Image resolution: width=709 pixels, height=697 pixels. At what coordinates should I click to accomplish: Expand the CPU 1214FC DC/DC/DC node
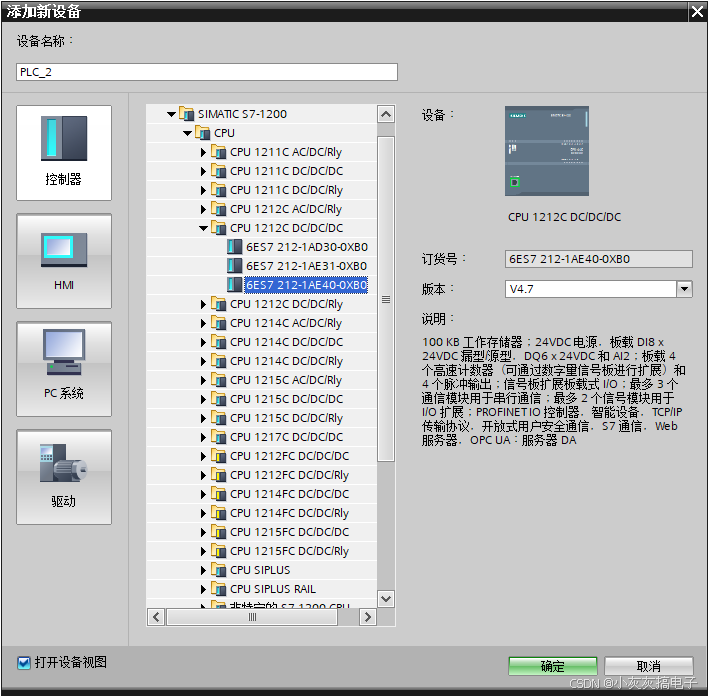click(203, 494)
